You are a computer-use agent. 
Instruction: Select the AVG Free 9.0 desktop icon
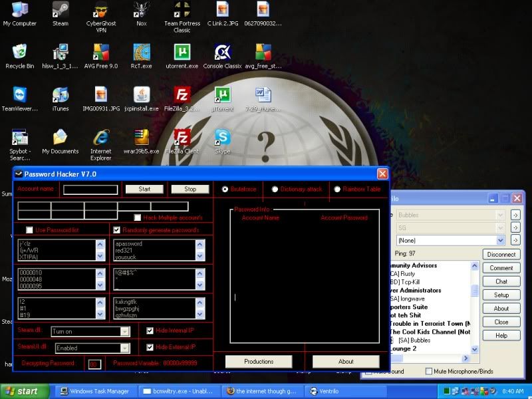click(x=101, y=57)
